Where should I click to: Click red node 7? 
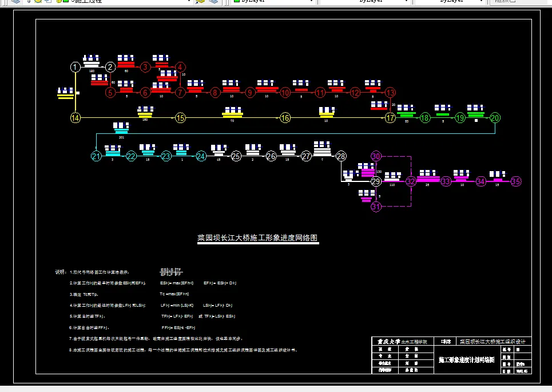180,93
